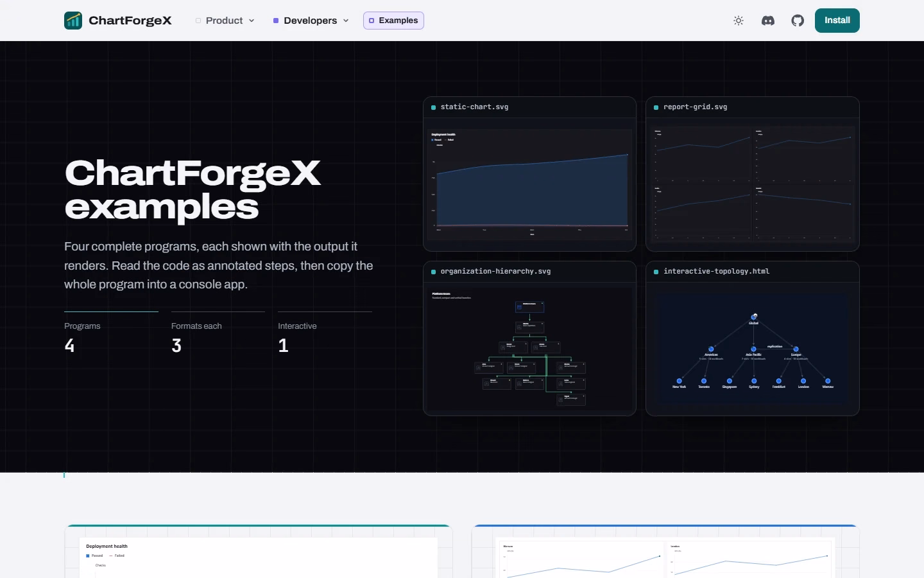Expand the Product menu

[x=225, y=21]
